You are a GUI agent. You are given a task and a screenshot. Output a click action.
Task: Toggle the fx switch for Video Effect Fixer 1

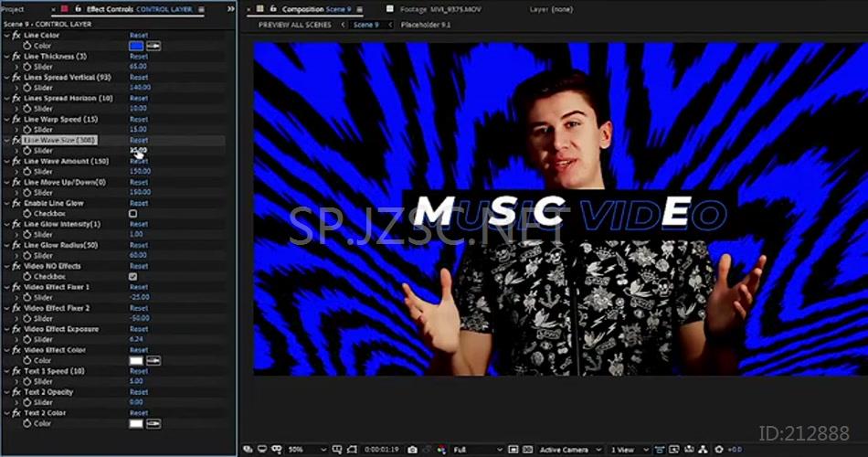(16, 287)
